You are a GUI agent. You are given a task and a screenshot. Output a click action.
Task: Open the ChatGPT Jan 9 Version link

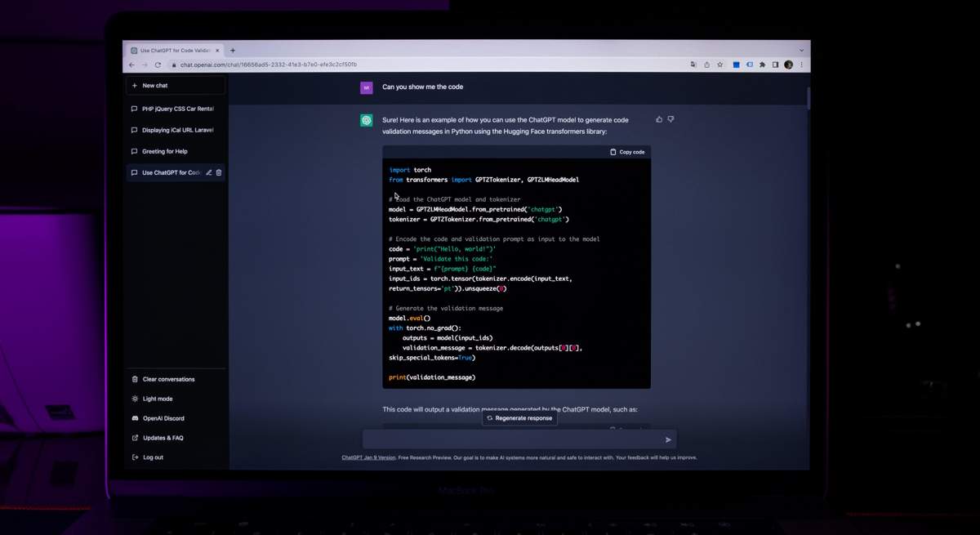pyautogui.click(x=368, y=457)
